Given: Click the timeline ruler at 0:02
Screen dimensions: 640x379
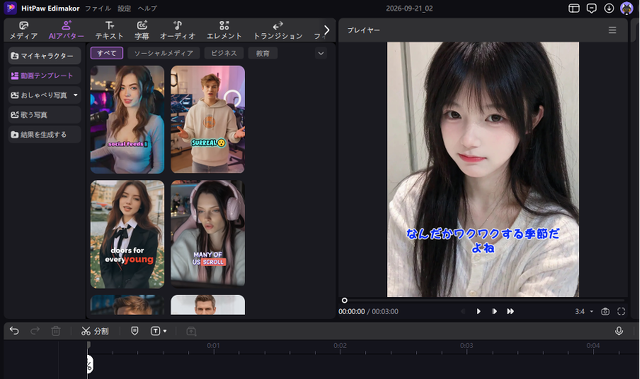Looking at the screenshot, I should (x=340, y=346).
